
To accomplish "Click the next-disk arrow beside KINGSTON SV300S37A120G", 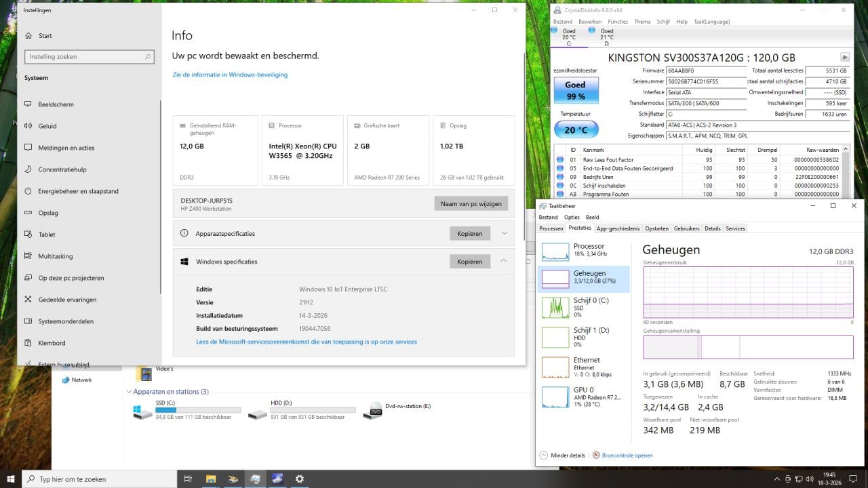I will [x=844, y=57].
